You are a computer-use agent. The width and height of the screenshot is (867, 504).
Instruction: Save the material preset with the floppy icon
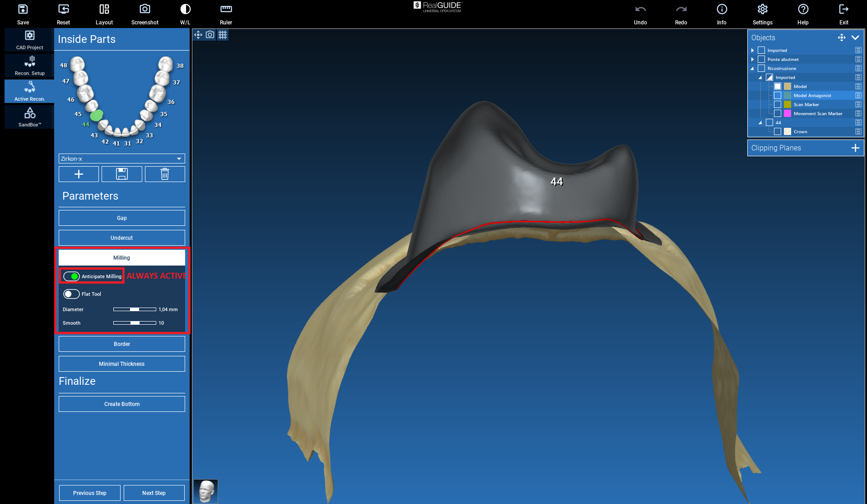[122, 174]
